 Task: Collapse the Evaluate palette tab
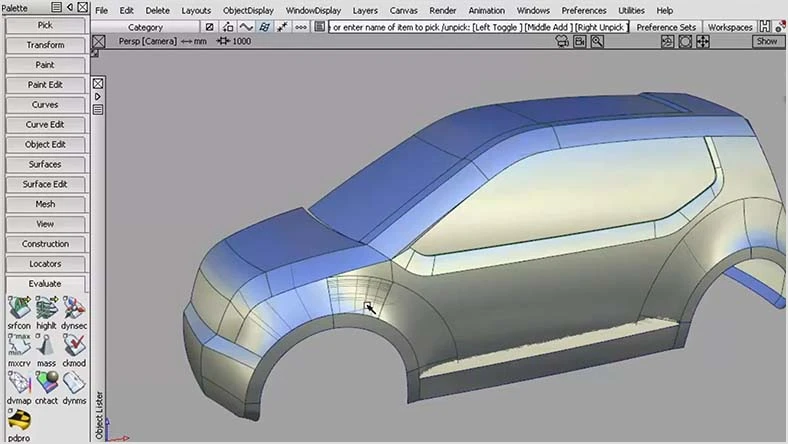pyautogui.click(x=45, y=284)
